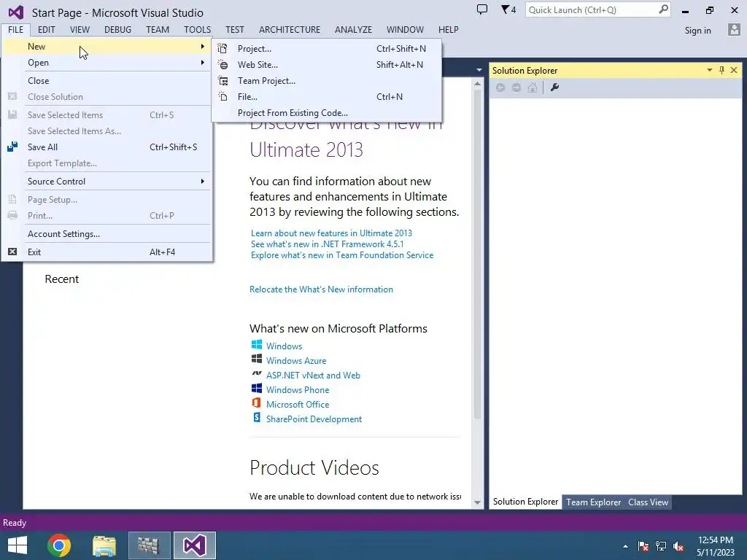
Task: Expand the New submenu arrow
Action: click(x=203, y=46)
